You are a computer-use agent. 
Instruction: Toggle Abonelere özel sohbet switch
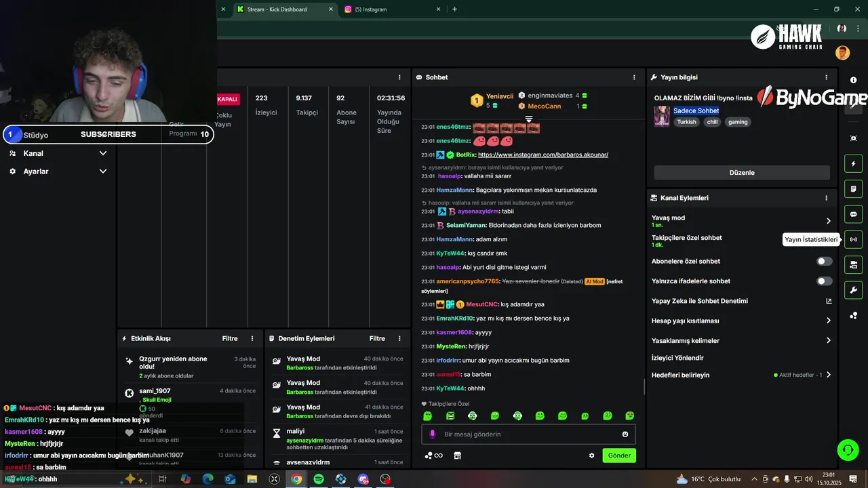tap(824, 261)
